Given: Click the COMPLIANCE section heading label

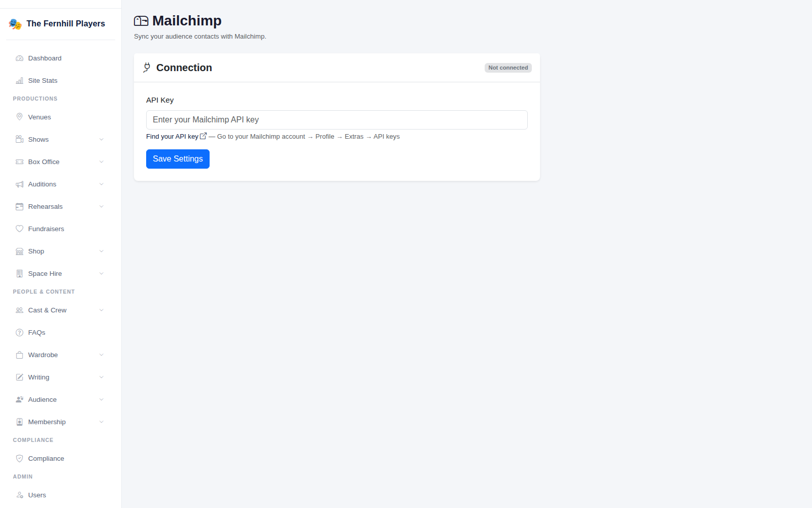Looking at the screenshot, I should pyautogui.click(x=33, y=440).
